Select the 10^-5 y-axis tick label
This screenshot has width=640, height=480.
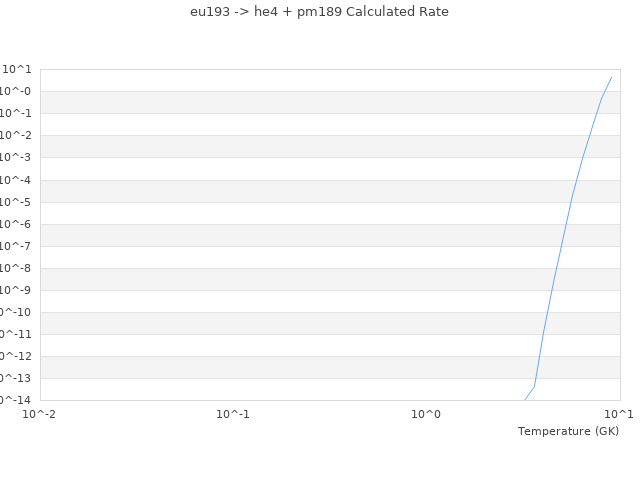pos(16,202)
